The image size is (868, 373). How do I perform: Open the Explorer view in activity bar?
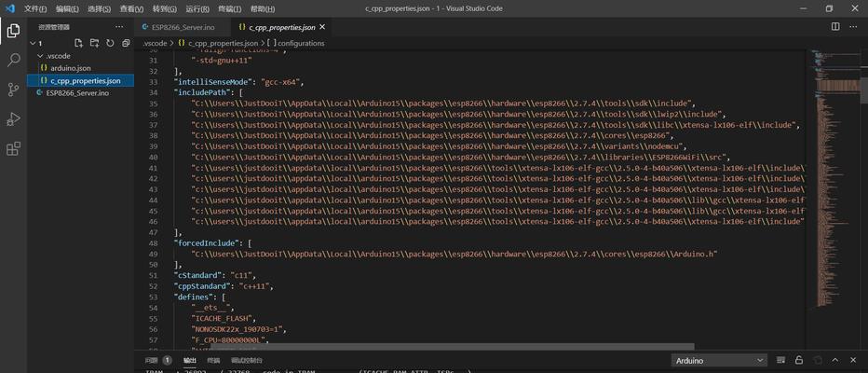coord(13,31)
